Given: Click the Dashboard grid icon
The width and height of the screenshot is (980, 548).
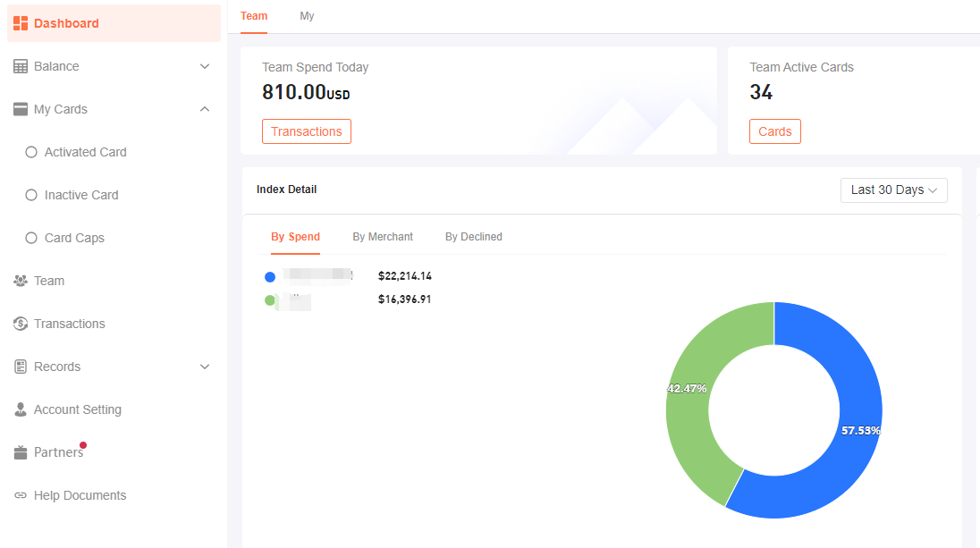Looking at the screenshot, I should pyautogui.click(x=21, y=23).
